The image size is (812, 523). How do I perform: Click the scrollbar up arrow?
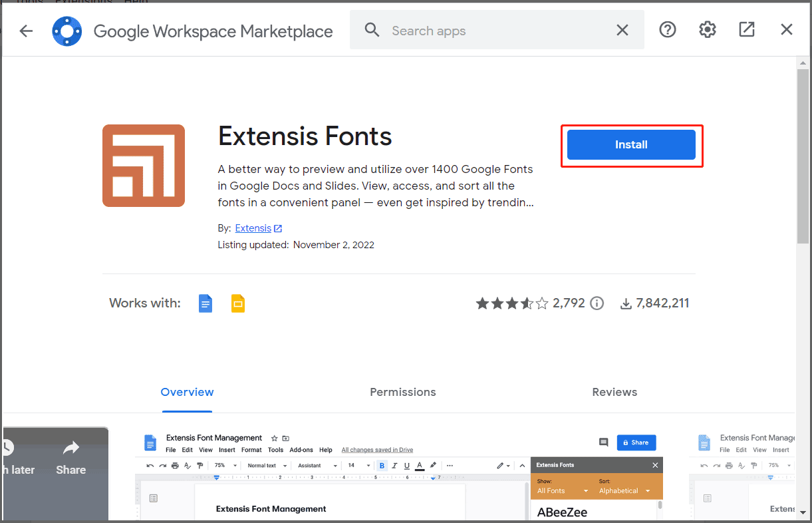coord(803,63)
